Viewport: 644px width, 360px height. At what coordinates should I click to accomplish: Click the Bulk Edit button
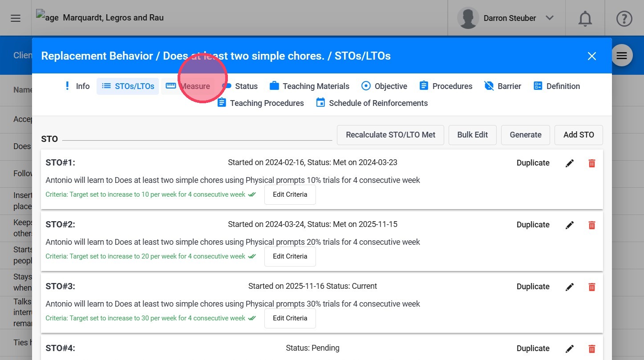(472, 135)
